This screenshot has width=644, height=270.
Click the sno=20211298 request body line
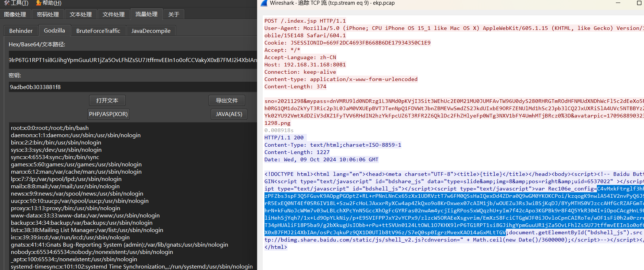(x=454, y=101)
